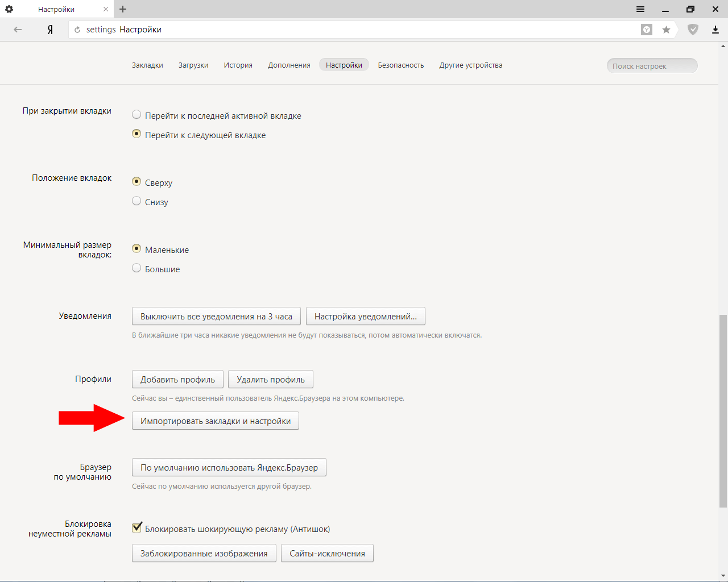728x582 pixels.
Task: Click the Поиск настроек search field
Action: pos(652,66)
